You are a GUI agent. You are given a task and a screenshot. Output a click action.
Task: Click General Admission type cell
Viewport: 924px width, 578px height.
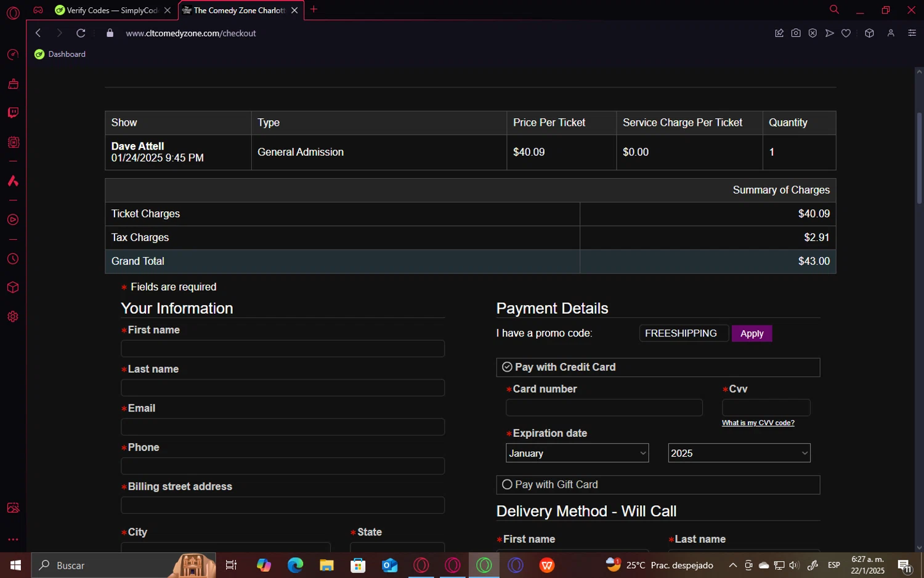pyautogui.click(x=379, y=152)
